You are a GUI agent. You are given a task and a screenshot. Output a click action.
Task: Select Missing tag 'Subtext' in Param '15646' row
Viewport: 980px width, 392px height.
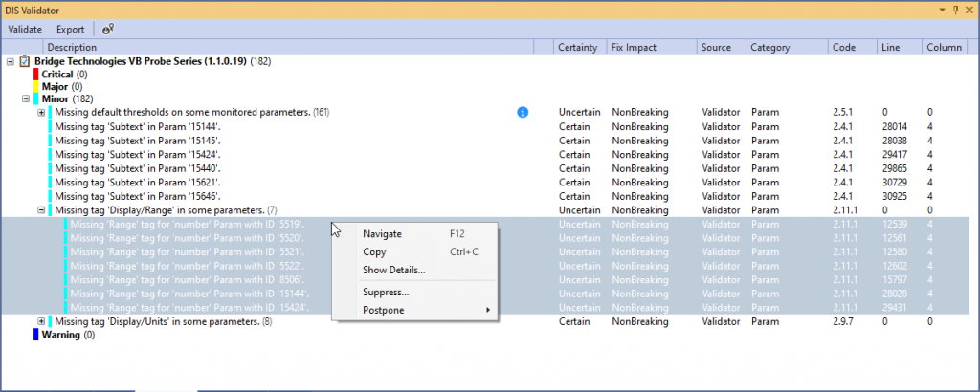point(485,196)
